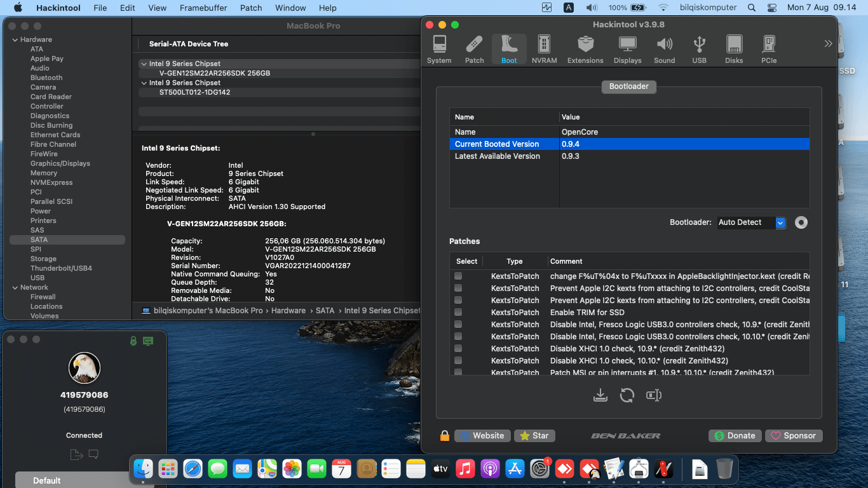Launch Safari from the Dock

[193, 470]
